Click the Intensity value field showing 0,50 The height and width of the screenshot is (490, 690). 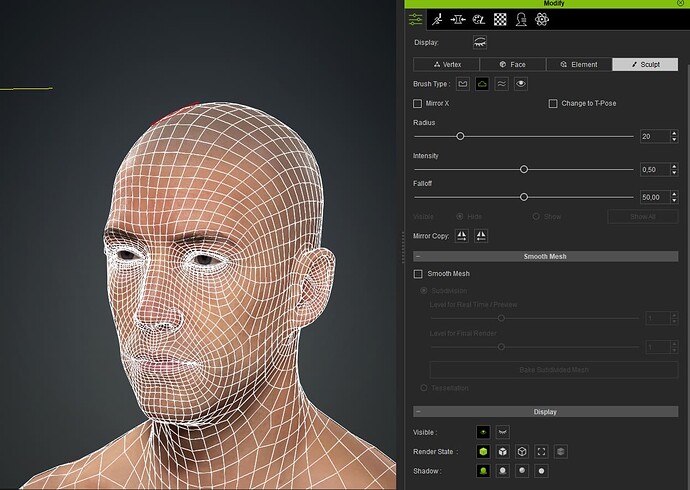(x=656, y=169)
